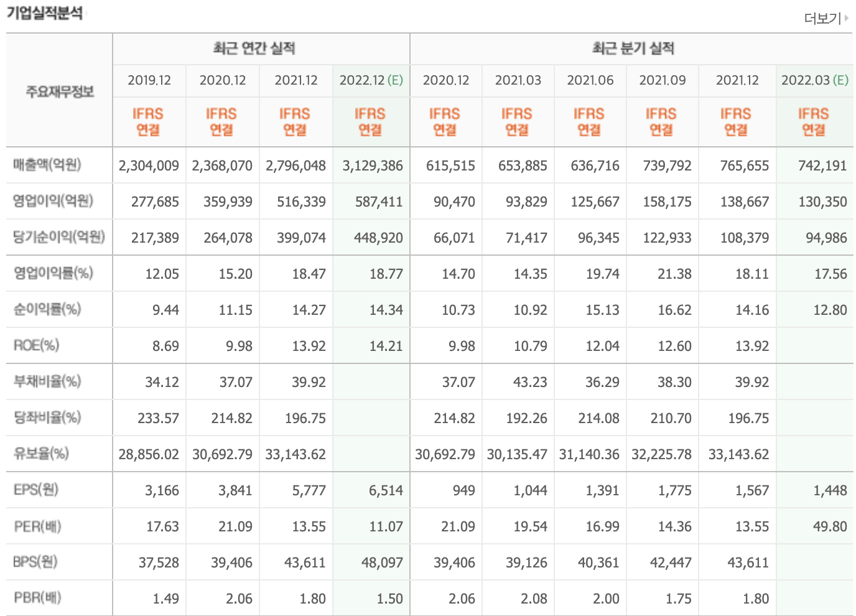The width and height of the screenshot is (856, 616).
Task: Select the 2022.12 (E) column header
Action: (x=371, y=80)
